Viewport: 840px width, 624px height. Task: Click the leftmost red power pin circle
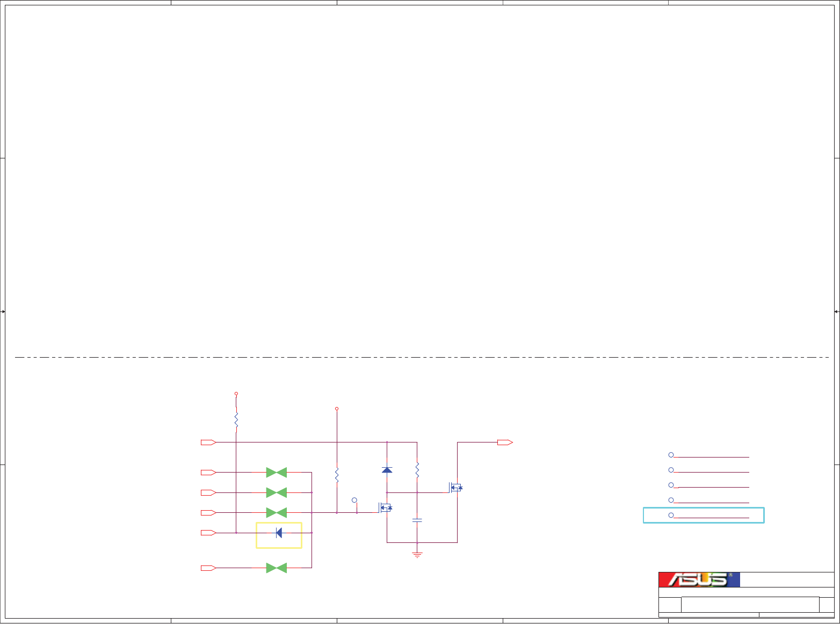[x=236, y=394]
